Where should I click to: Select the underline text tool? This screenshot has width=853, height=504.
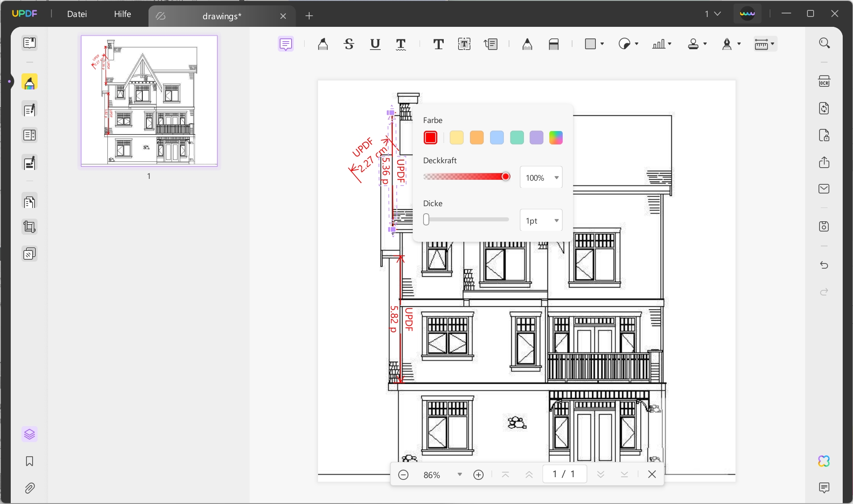click(x=375, y=44)
